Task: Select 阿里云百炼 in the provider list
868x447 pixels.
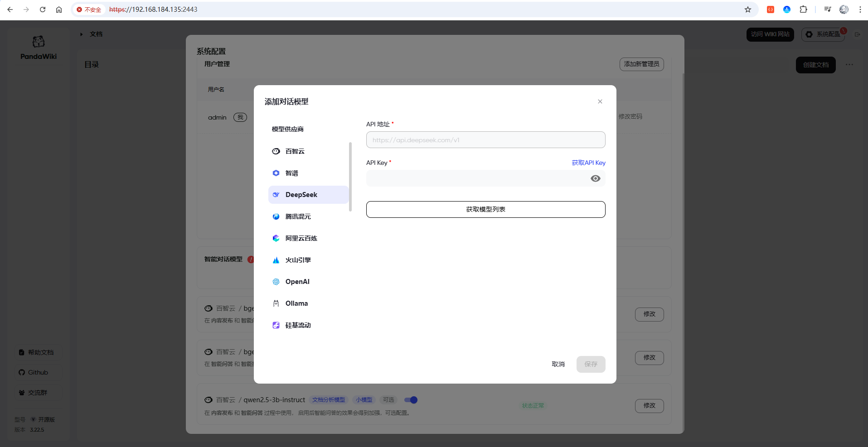Action: [308, 238]
